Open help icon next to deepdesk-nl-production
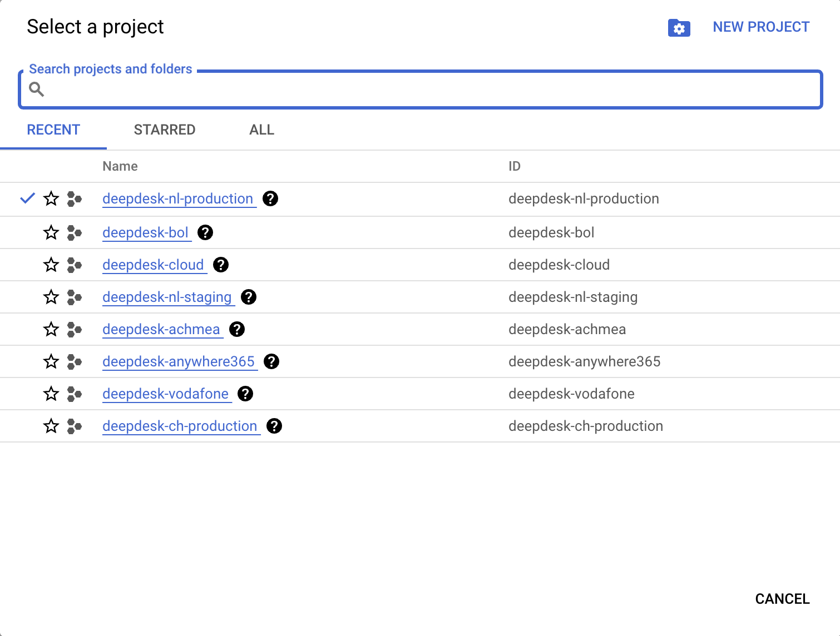 coord(270,198)
